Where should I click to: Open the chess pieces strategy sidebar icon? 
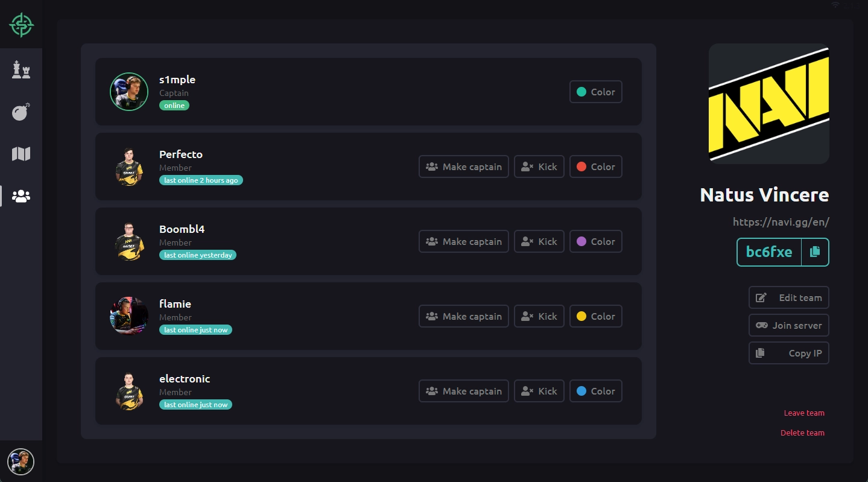pos(21,70)
